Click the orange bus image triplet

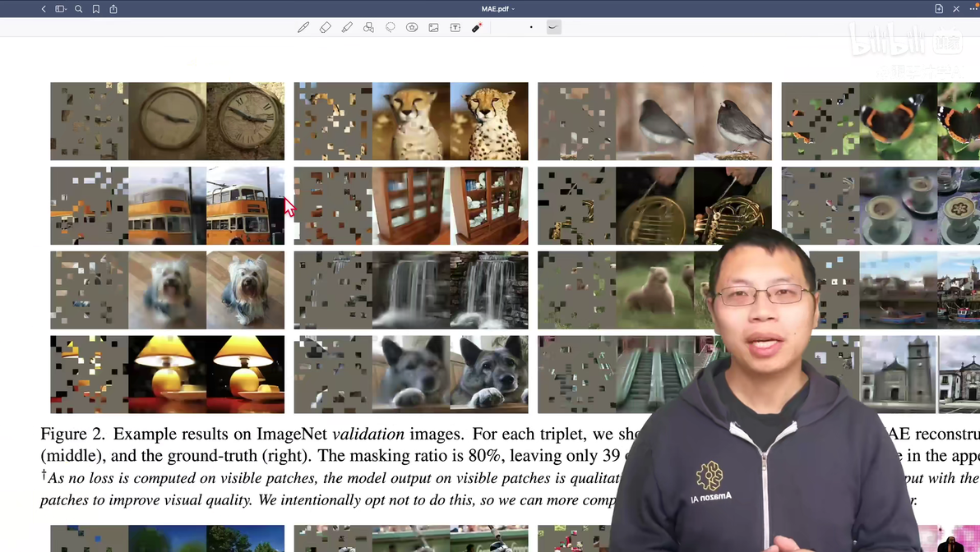pos(168,205)
